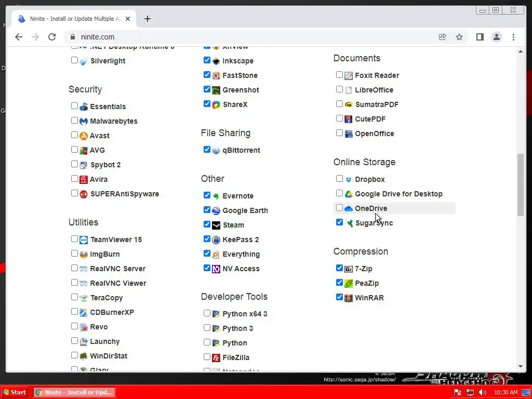This screenshot has width=532, height=399.
Task: Click the scrollbar up arrow
Action: (x=521, y=51)
